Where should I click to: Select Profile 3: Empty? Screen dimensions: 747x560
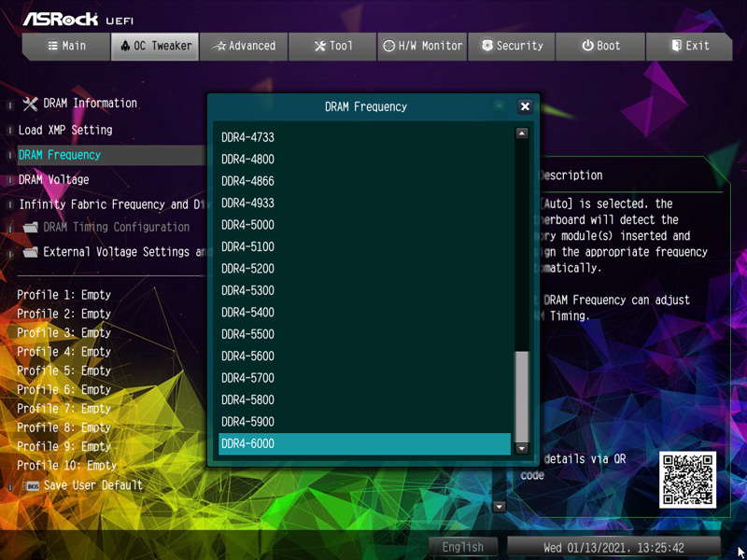click(x=63, y=333)
